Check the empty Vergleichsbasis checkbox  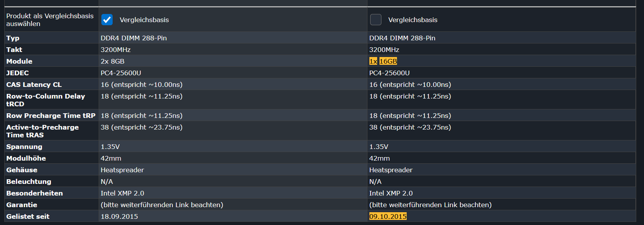[376, 20]
